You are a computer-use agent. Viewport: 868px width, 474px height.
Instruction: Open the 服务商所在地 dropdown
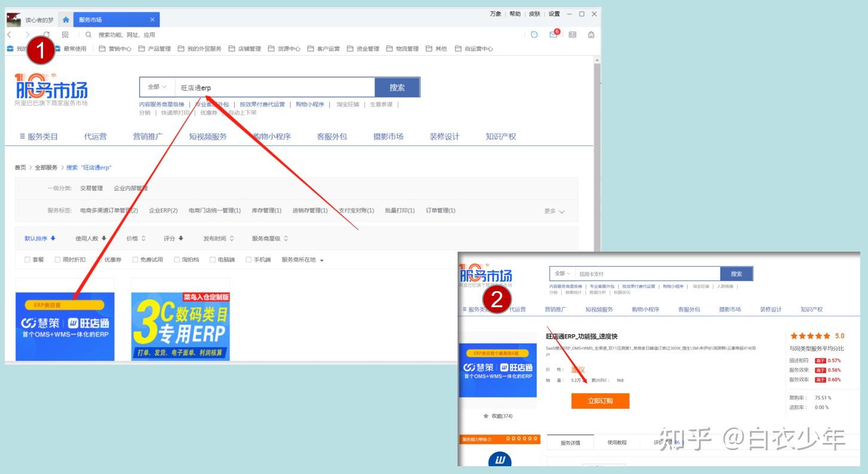303,260
